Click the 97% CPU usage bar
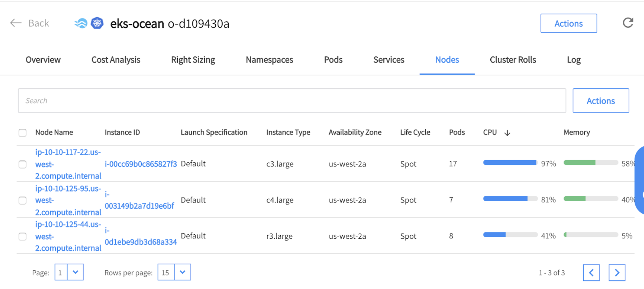Image resolution: width=644 pixels, height=289 pixels. coord(510,162)
